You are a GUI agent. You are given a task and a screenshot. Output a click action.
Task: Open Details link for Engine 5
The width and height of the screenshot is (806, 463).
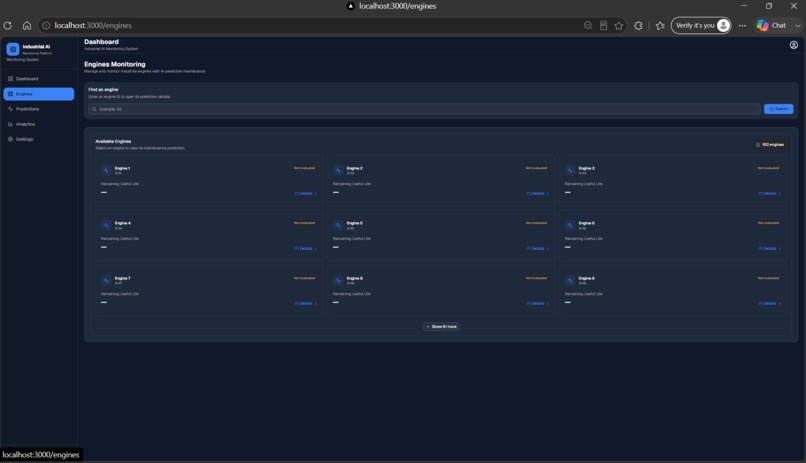537,249
